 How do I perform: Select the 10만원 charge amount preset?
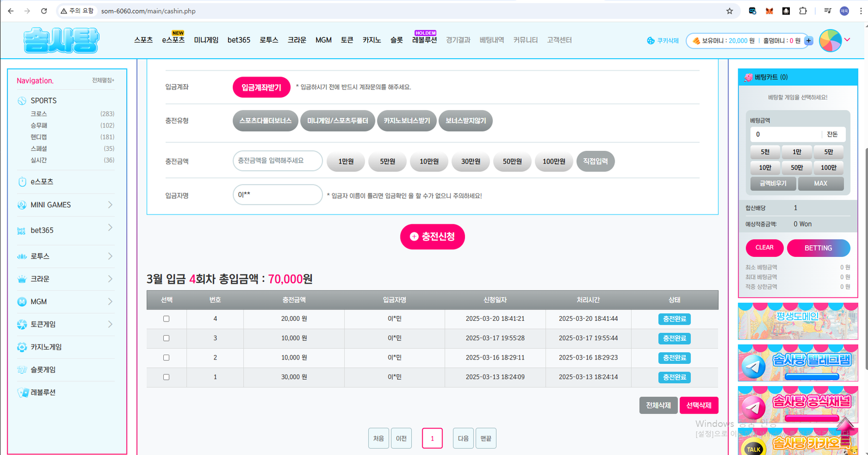429,161
